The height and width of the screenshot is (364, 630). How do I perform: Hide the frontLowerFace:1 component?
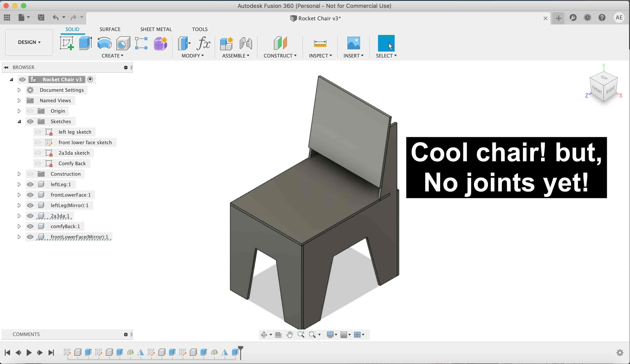(30, 195)
